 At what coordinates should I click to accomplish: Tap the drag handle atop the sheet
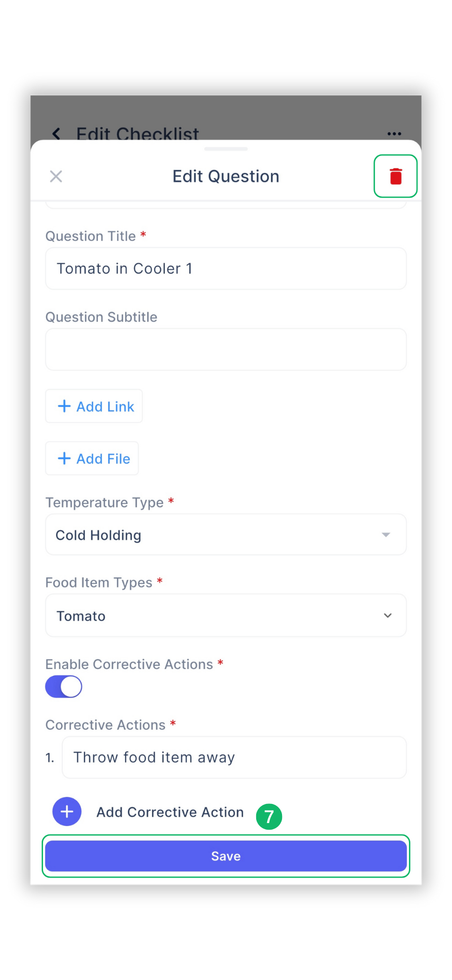click(226, 149)
